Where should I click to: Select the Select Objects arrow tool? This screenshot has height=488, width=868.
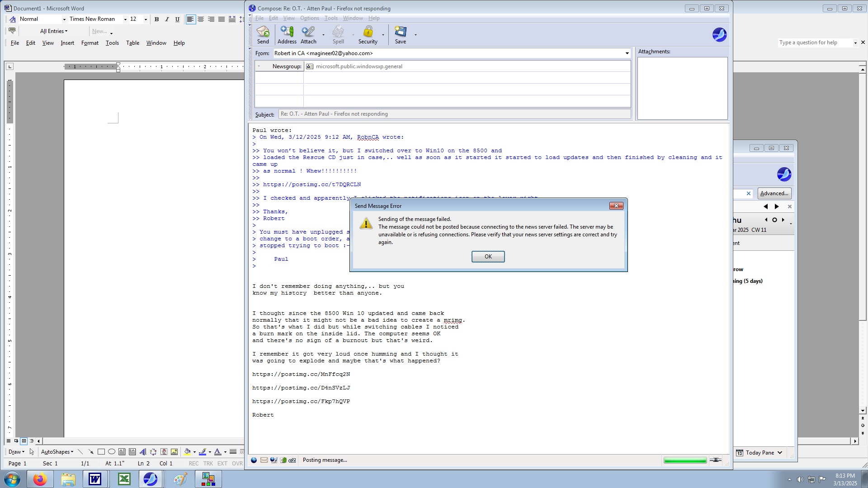click(x=32, y=452)
